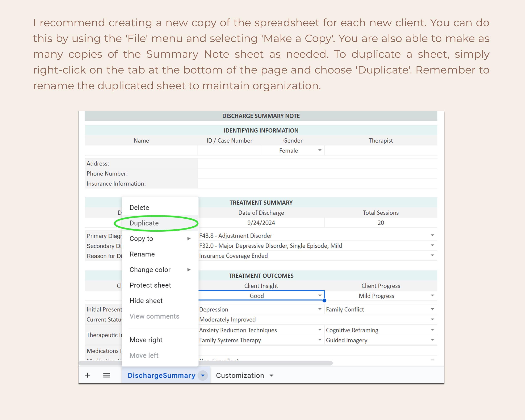The height and width of the screenshot is (420, 525).
Task: Expand the Copy to submenu
Action: point(189,239)
